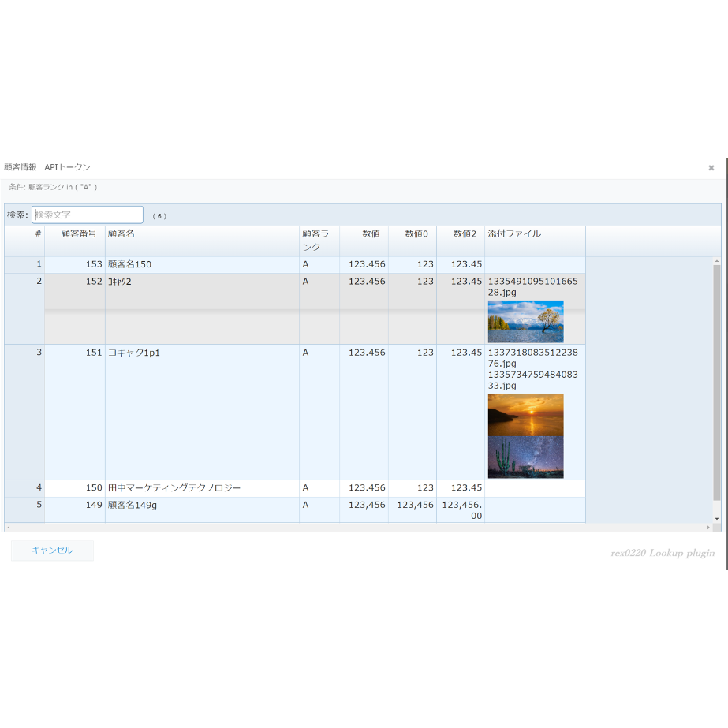
Task: Select the row named コキャク1p1
Action: click(295, 412)
